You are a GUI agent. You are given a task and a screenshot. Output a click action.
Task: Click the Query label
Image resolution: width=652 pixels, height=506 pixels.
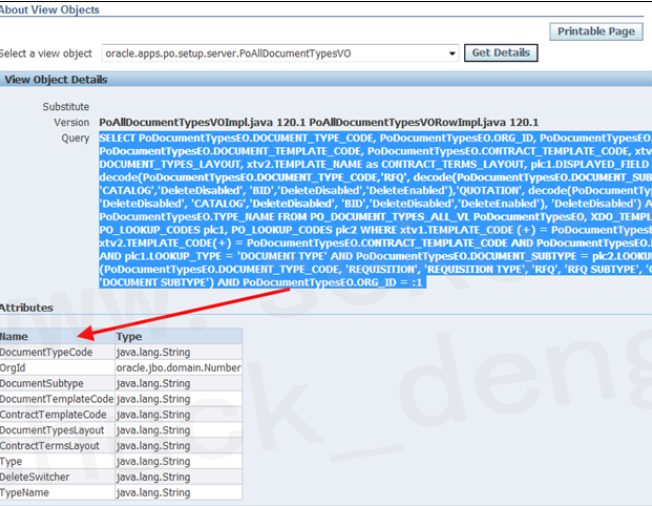click(x=75, y=138)
